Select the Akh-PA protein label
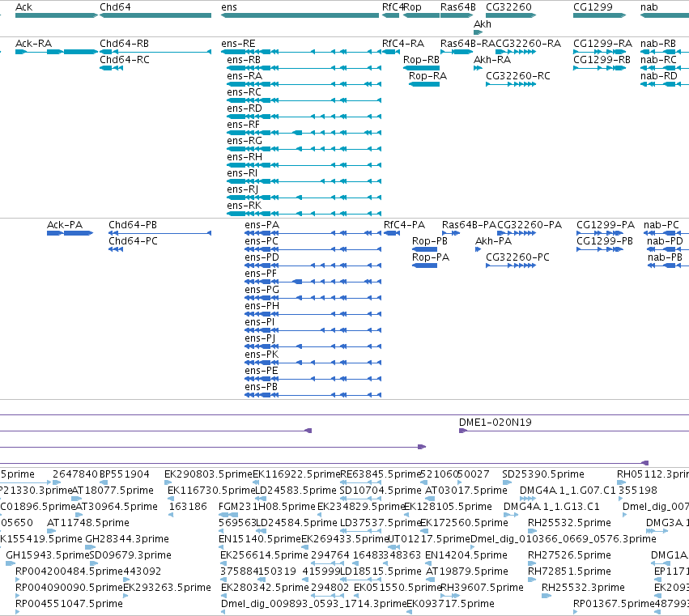This screenshot has width=689, height=616. pos(493,241)
